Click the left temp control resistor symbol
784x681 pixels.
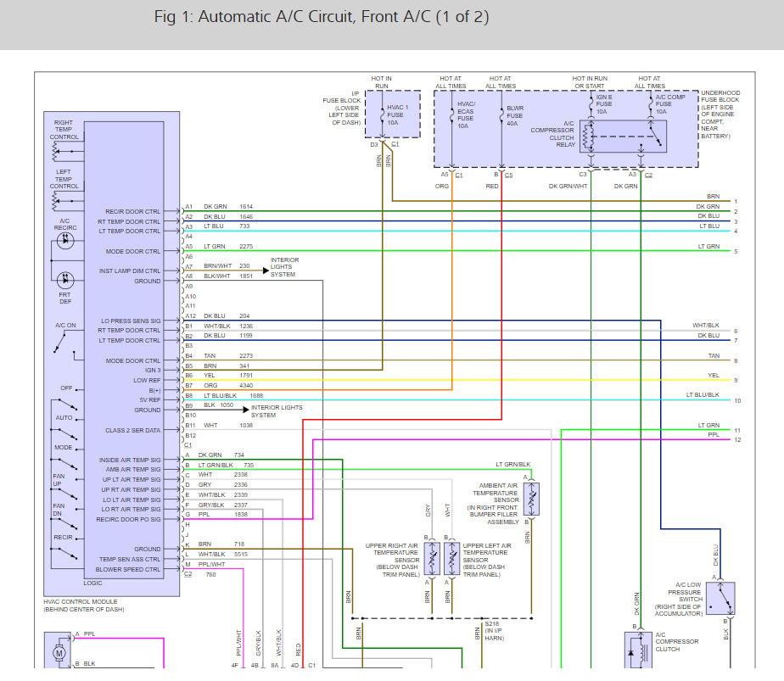pos(56,201)
